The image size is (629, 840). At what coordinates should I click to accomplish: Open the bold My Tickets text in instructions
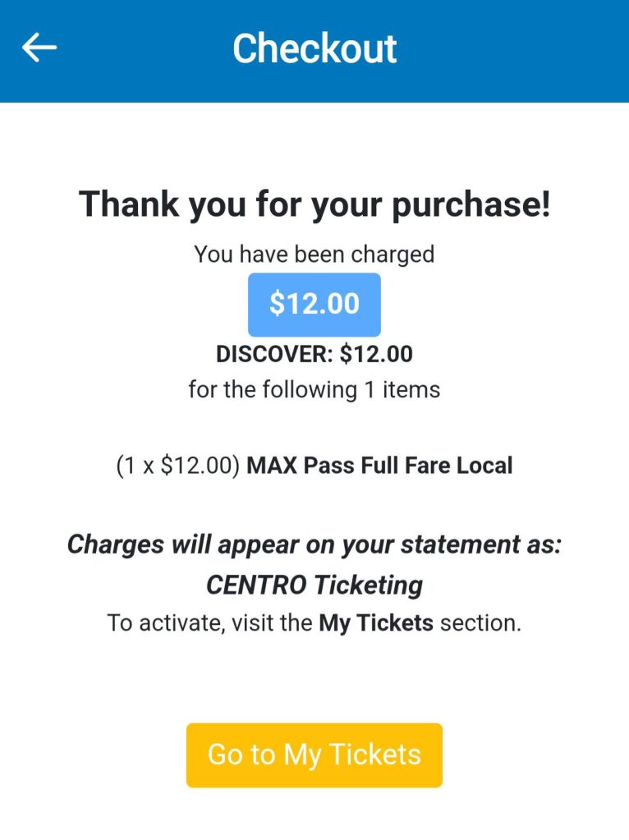point(376,623)
